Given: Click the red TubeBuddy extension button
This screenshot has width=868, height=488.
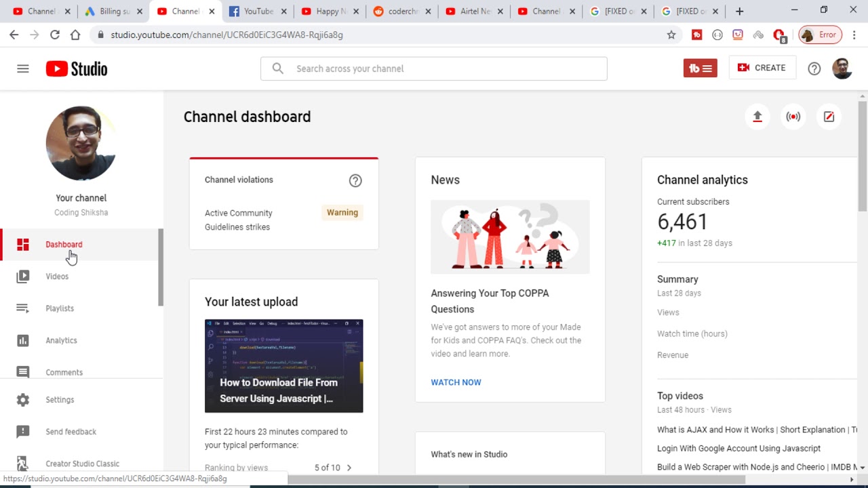Looking at the screenshot, I should coord(700,68).
